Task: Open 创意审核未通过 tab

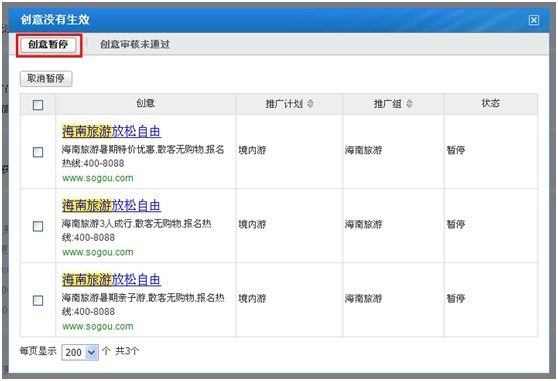Action: (135, 44)
